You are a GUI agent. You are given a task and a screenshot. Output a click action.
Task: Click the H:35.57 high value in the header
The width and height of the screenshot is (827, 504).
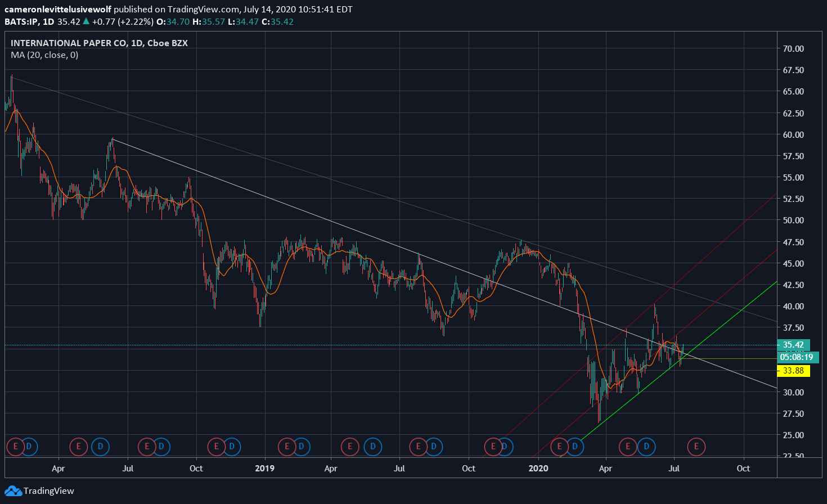point(209,22)
